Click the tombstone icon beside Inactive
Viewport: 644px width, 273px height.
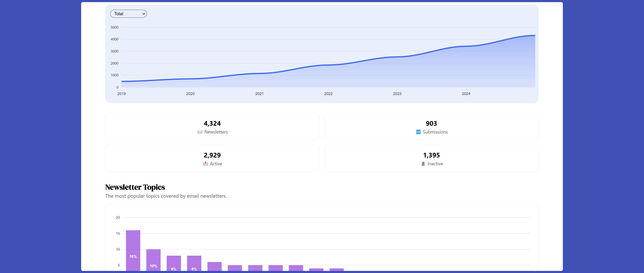[423, 164]
